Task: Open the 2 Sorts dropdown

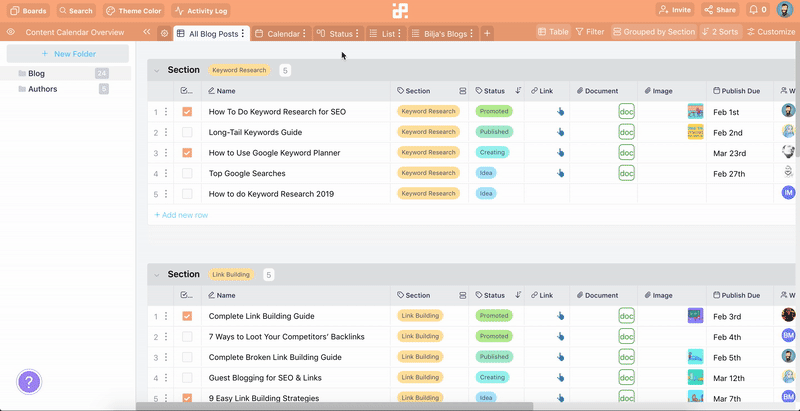Action: click(x=720, y=32)
